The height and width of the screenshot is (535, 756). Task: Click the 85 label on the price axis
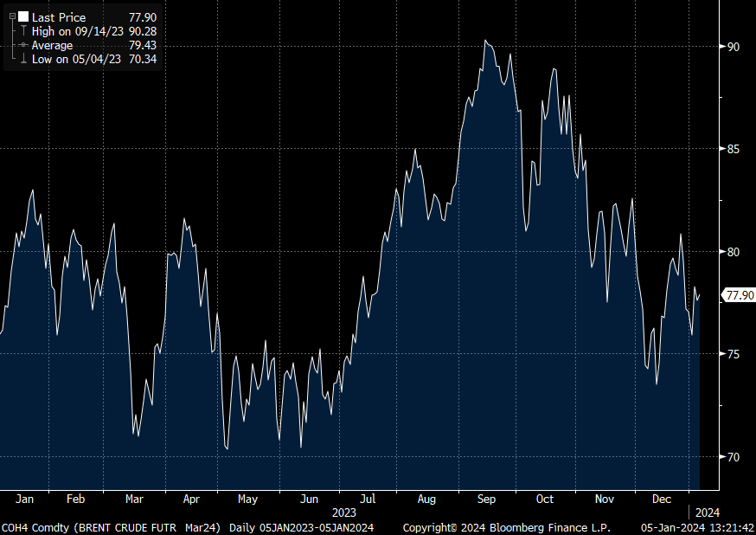pyautogui.click(x=733, y=149)
